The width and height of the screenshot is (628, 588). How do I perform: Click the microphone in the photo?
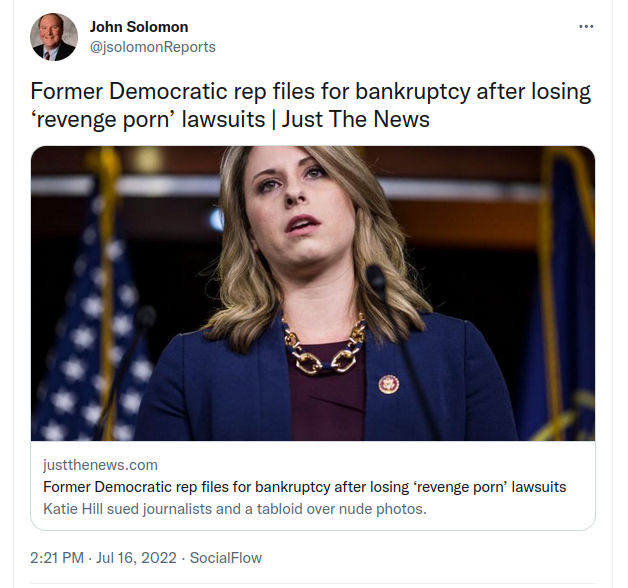376,282
